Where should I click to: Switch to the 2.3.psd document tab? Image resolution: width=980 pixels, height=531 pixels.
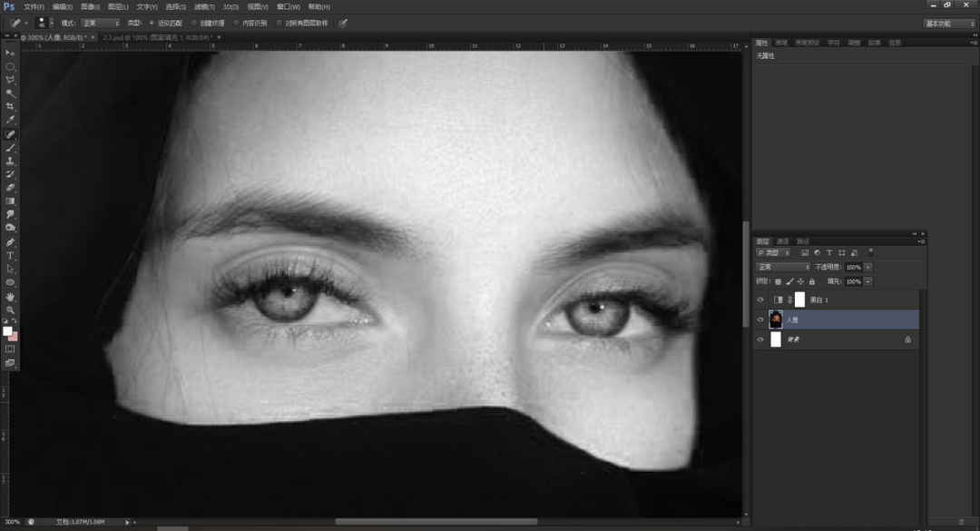157,37
